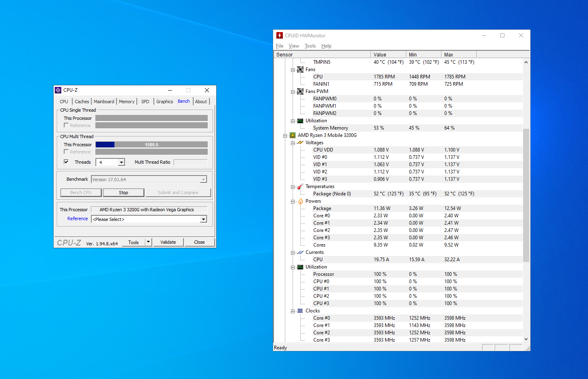Switch to the Mainboard tab
This screenshot has height=379, width=588.
coord(104,102)
